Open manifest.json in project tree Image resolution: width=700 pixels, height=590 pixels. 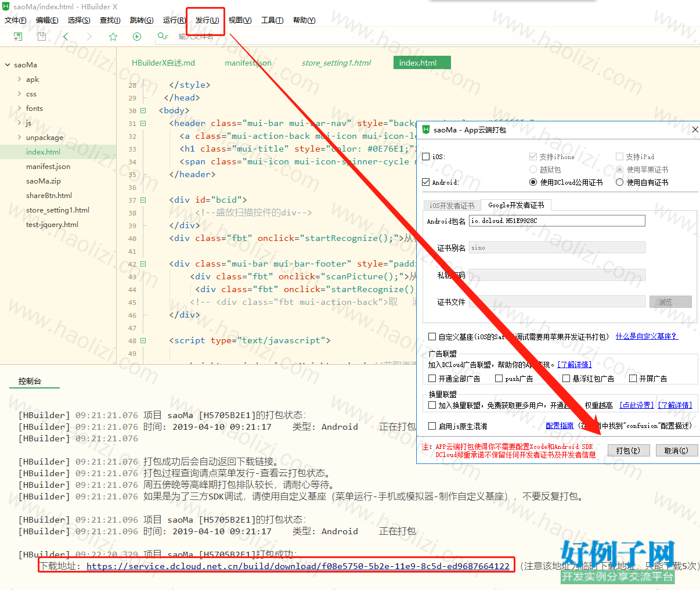pos(48,167)
